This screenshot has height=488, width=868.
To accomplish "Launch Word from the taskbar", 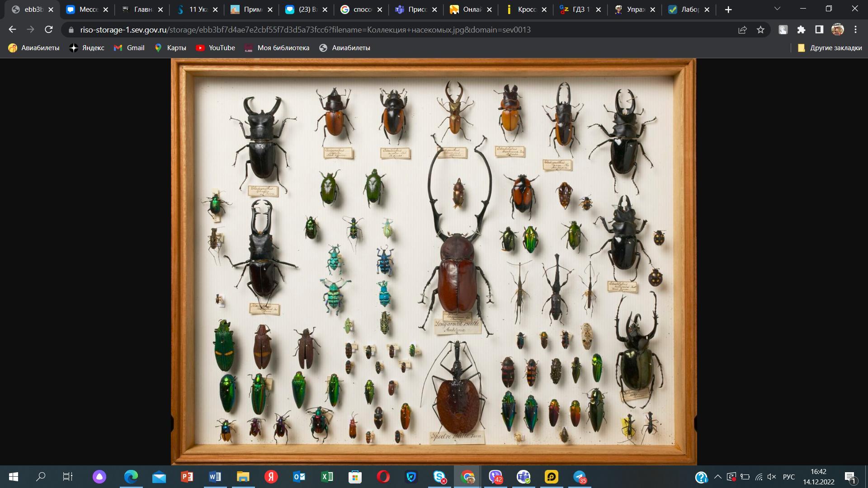I will pos(215,477).
